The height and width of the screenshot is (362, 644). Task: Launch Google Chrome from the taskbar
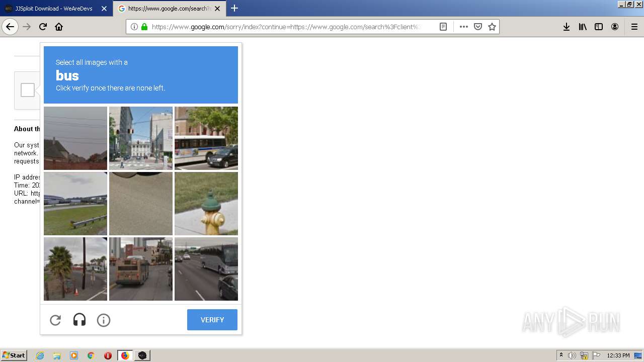[91, 355]
